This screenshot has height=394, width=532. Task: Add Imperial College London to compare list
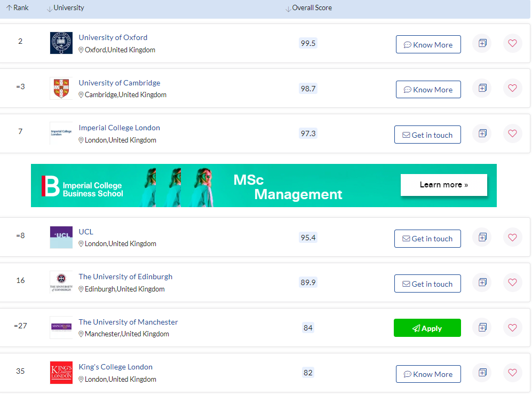coord(482,133)
